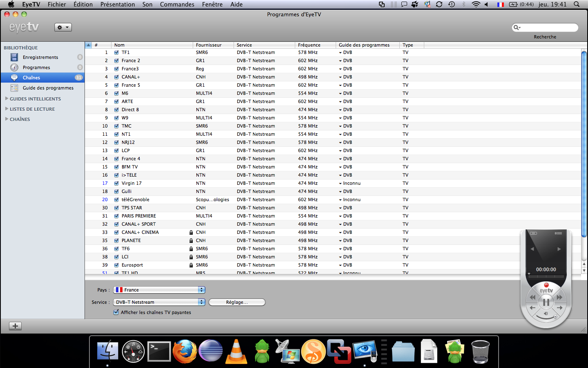The image size is (588, 368).
Task: Open the Service dropdown showing DVB-T Netstream
Action: 159,302
